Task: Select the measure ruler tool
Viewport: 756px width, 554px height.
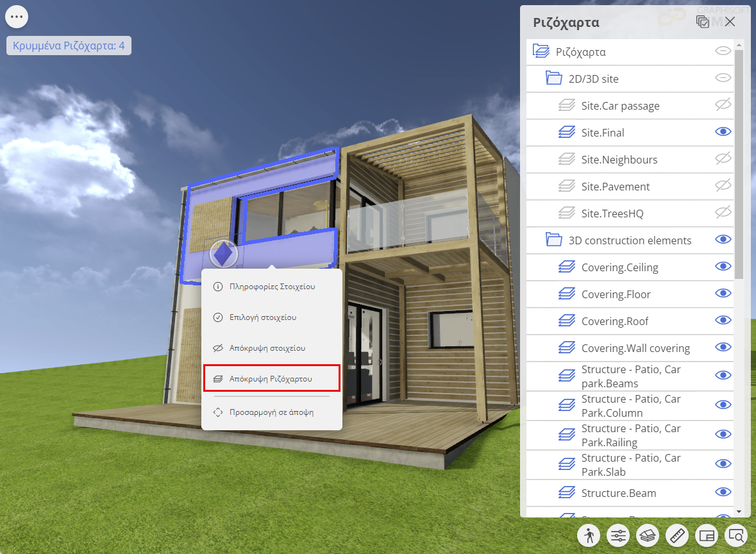Action: [x=677, y=535]
